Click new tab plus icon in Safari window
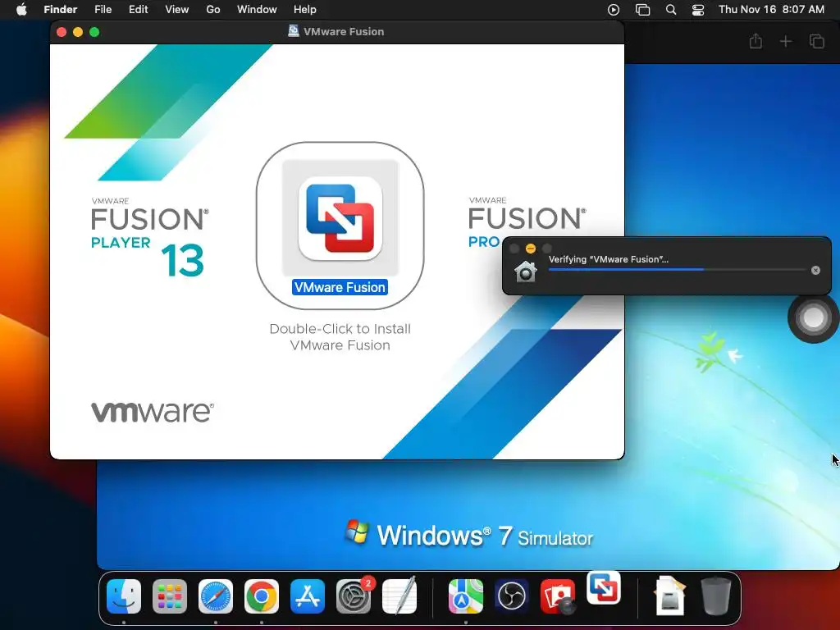Image resolution: width=840 pixels, height=630 pixels. click(x=785, y=41)
